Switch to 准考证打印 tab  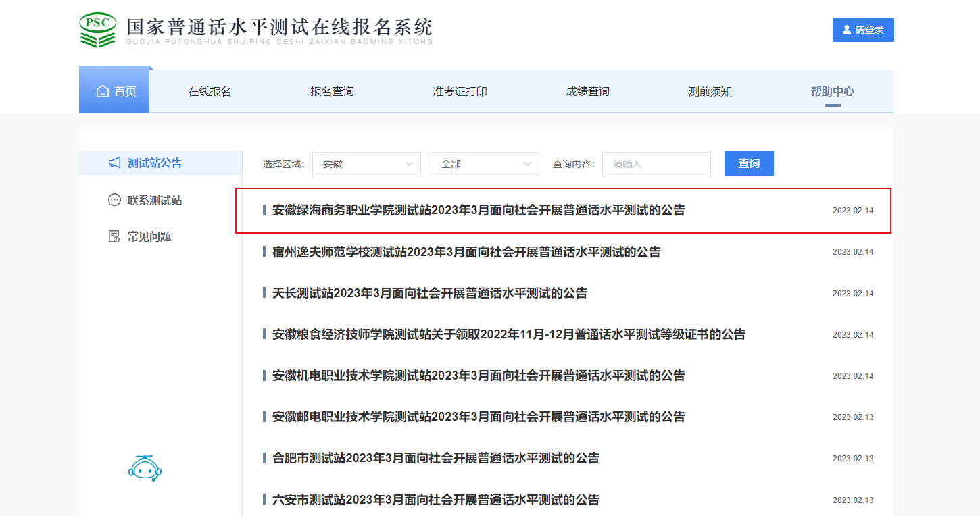pyautogui.click(x=460, y=91)
